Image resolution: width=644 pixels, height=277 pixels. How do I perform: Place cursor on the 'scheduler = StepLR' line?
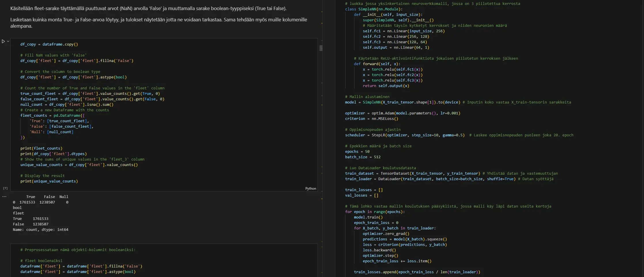coord(404,135)
